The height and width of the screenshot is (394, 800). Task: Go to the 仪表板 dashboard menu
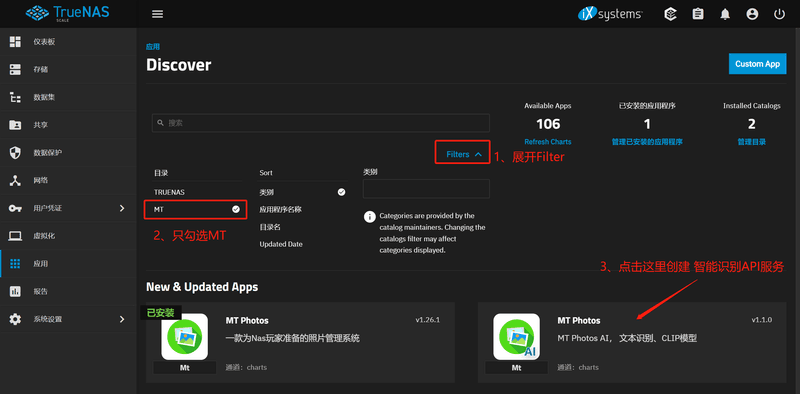click(x=68, y=42)
